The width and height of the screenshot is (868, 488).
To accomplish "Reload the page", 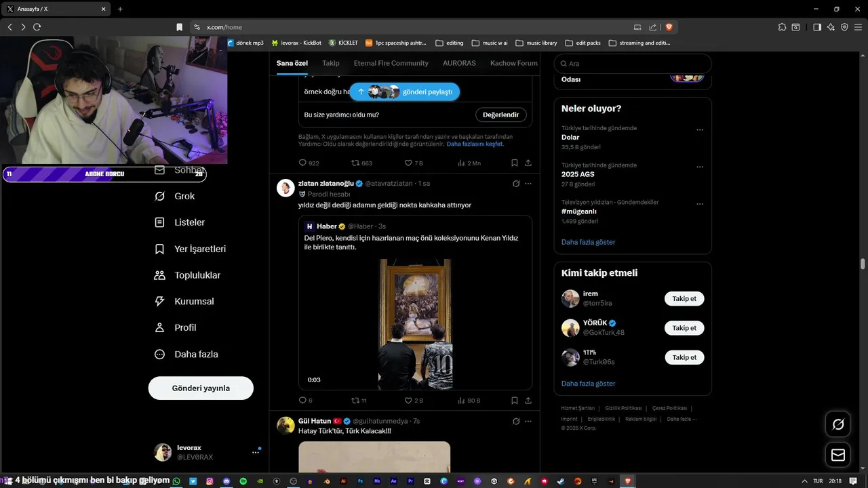I will click(x=37, y=27).
